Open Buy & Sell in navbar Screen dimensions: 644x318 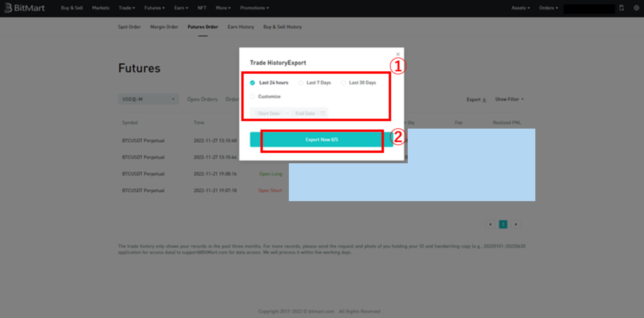(72, 8)
